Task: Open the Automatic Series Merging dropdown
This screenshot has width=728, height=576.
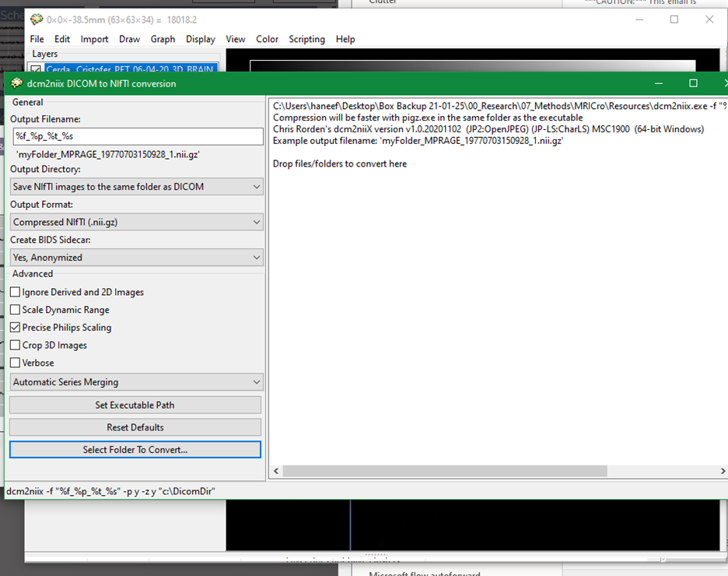Action: [x=137, y=382]
